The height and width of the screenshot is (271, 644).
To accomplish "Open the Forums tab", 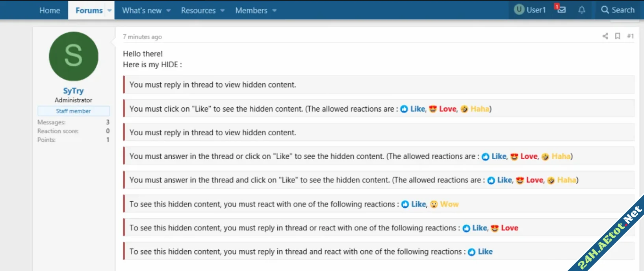I will [x=89, y=11].
